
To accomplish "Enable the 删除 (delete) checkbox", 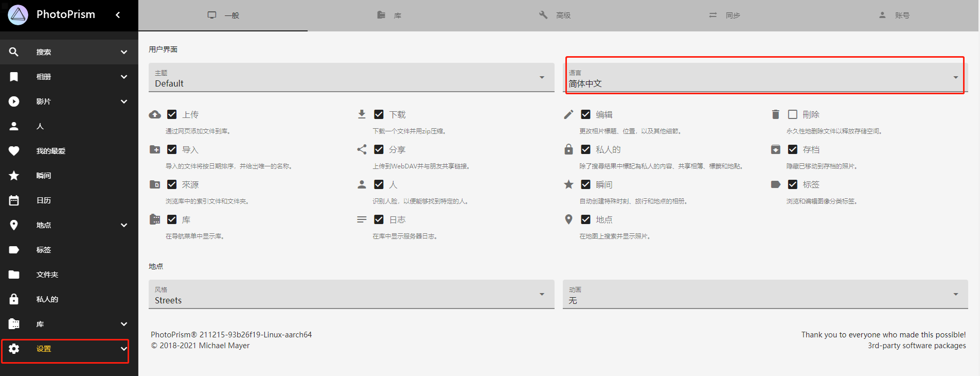I will pos(792,114).
